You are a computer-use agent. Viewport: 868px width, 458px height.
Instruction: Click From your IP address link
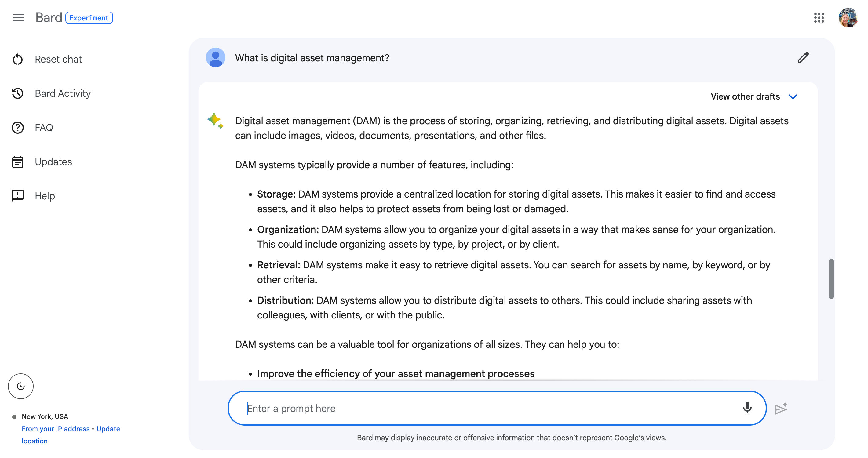coord(56,429)
